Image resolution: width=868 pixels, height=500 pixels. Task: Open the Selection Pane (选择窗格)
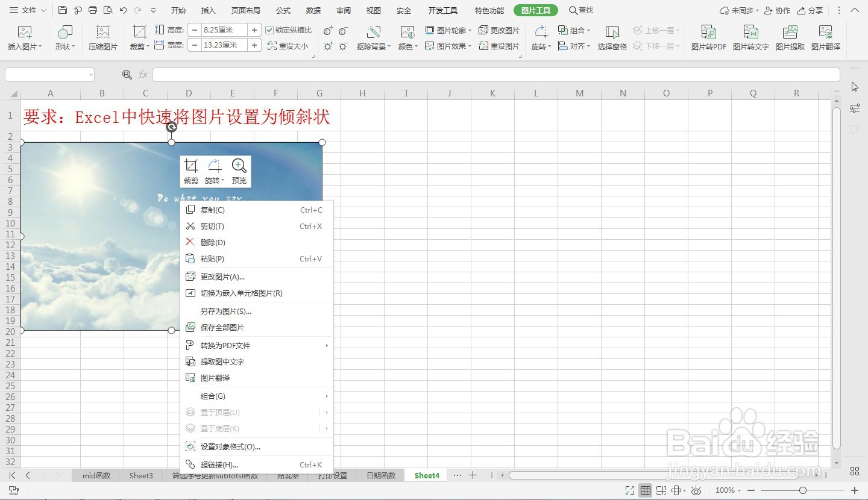[x=612, y=38]
